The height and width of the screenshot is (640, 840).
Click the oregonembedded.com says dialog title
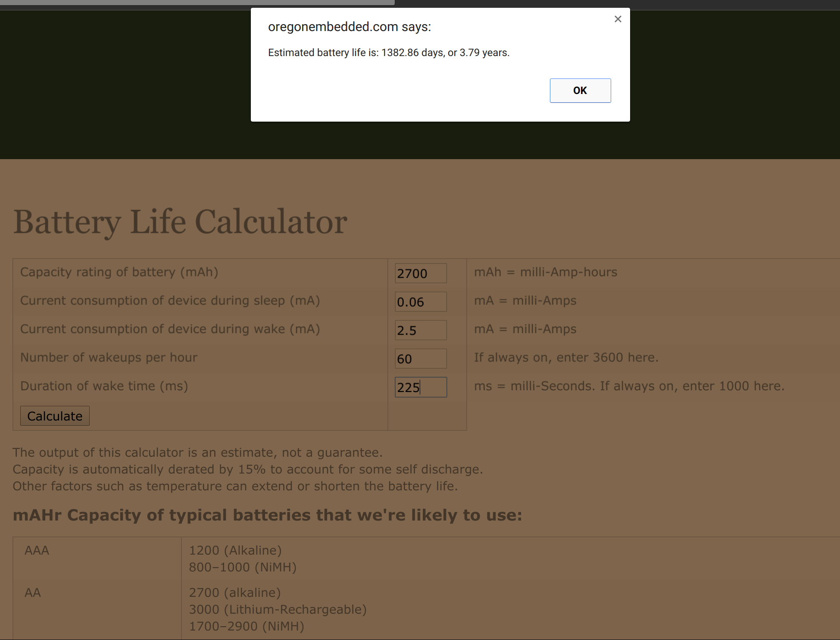click(x=350, y=26)
